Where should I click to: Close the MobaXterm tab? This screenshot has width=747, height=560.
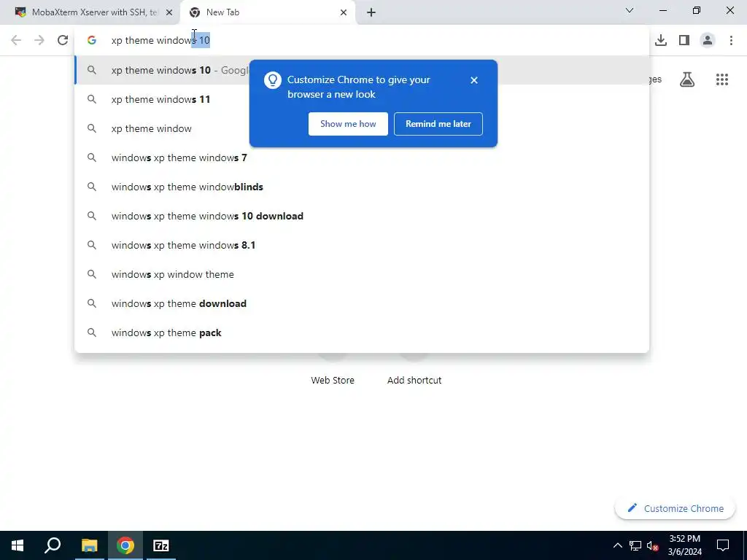pos(169,12)
